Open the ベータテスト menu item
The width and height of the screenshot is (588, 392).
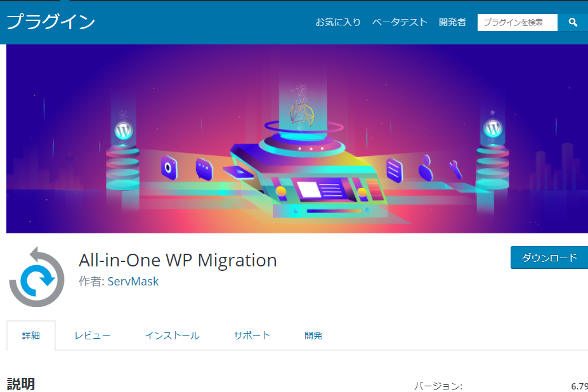[400, 22]
